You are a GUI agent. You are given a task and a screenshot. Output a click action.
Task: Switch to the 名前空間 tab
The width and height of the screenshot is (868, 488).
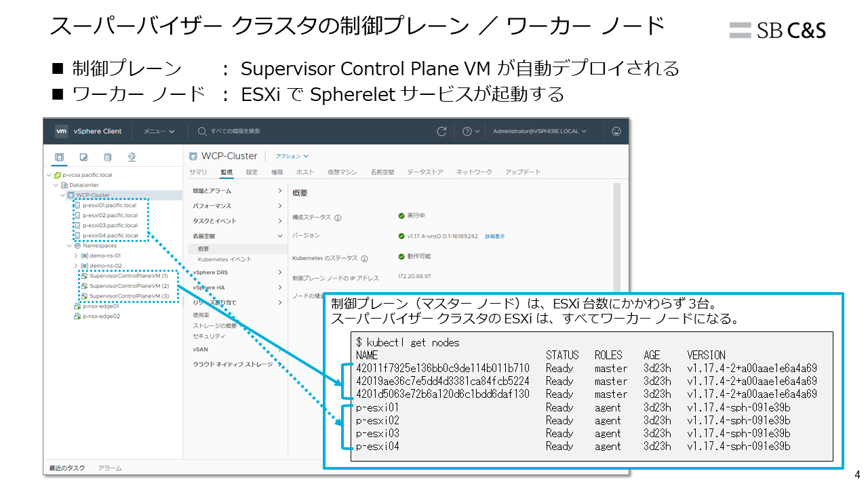tap(382, 172)
